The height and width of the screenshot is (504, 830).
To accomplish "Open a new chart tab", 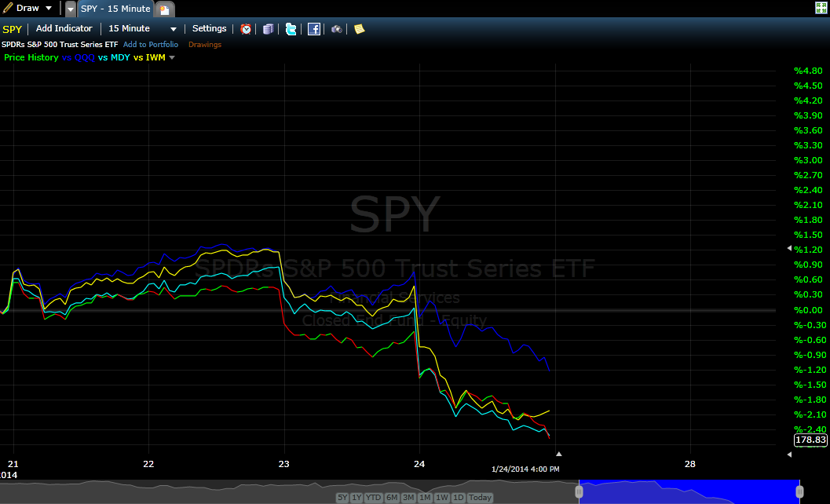I will click(165, 9).
